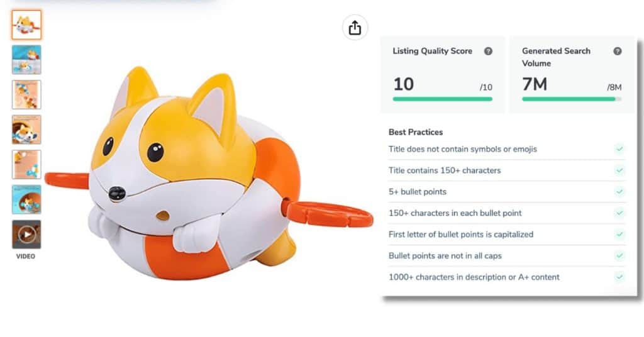Select the second product thumbnail
Viewport: 644px width, 337px height.
[x=26, y=60]
